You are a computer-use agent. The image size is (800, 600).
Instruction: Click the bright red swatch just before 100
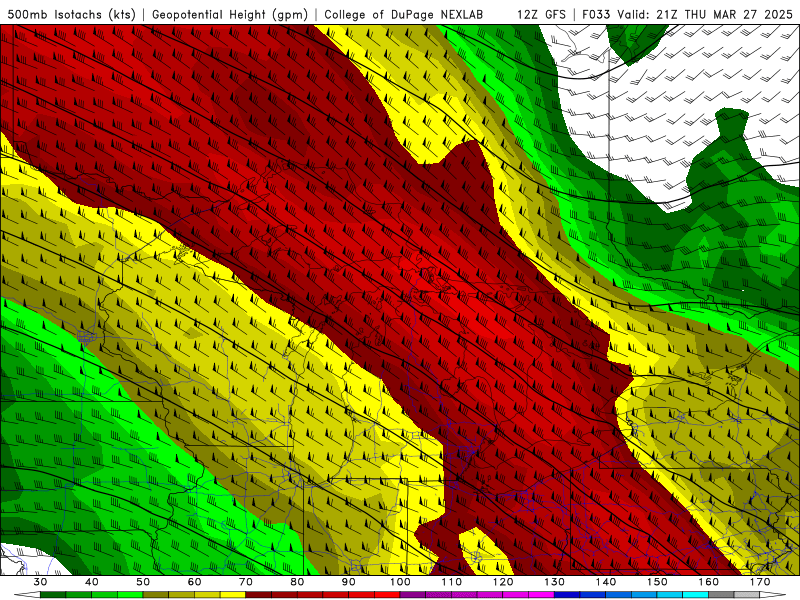pos(387,595)
